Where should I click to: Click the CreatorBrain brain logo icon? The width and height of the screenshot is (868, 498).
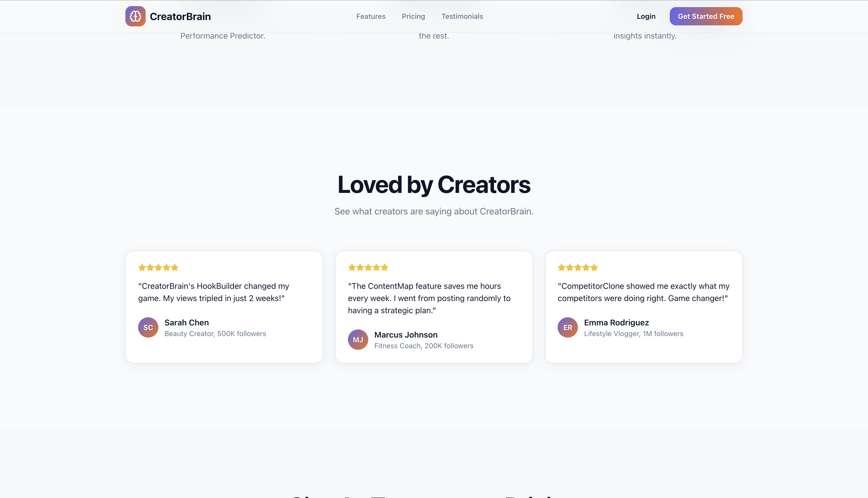[x=136, y=16]
